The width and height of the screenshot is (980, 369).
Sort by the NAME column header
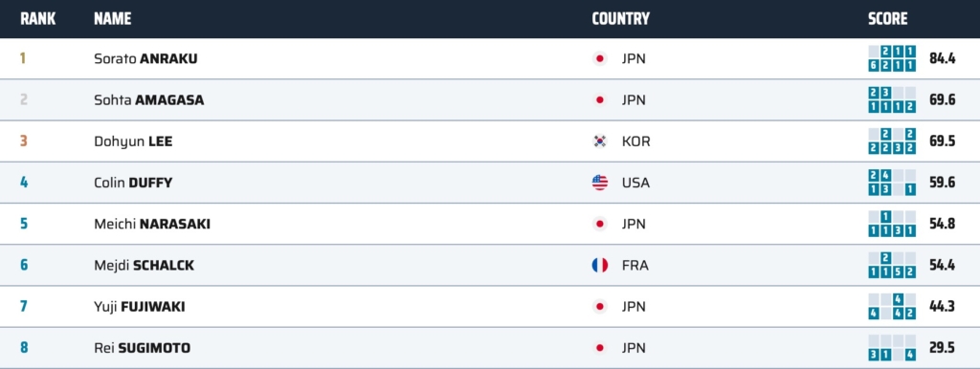(x=113, y=19)
